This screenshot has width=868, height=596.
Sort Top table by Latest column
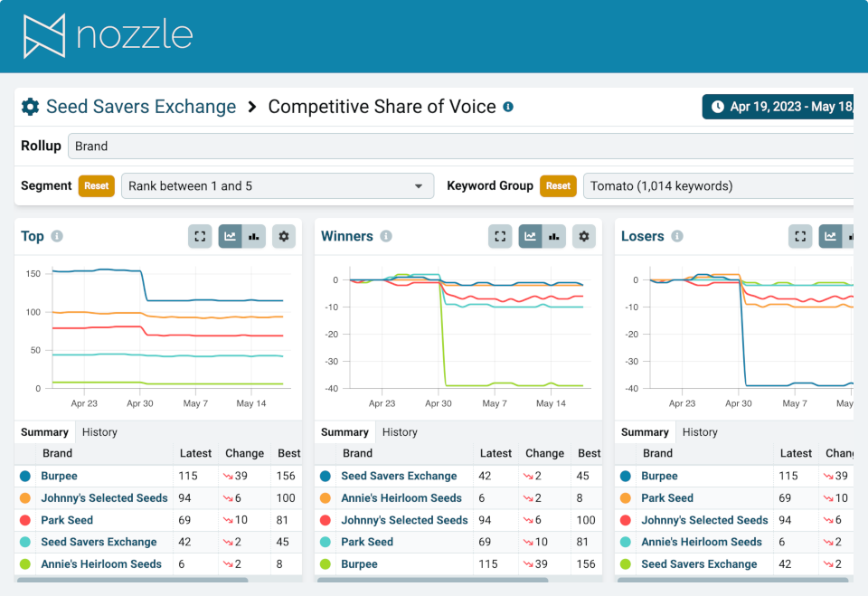click(x=195, y=453)
